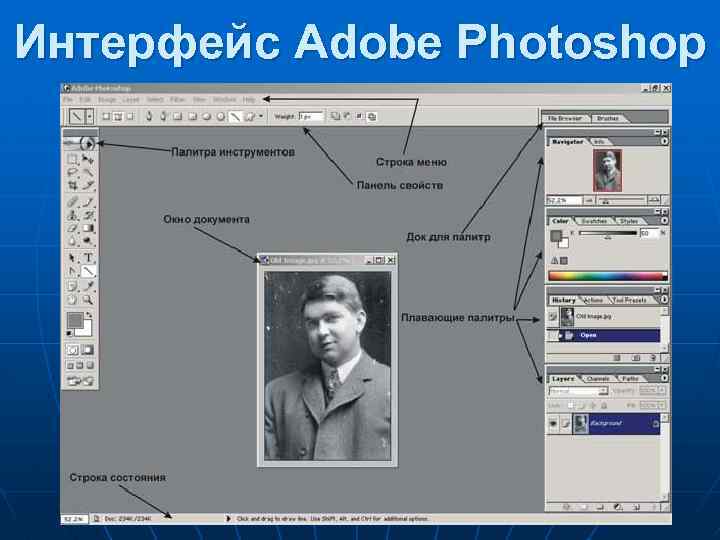
Task: Select the Brush tool
Action: tap(88, 202)
